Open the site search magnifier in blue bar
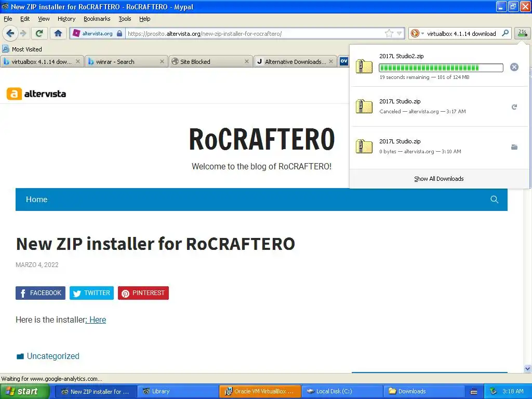This screenshot has height=399, width=532. [x=495, y=199]
